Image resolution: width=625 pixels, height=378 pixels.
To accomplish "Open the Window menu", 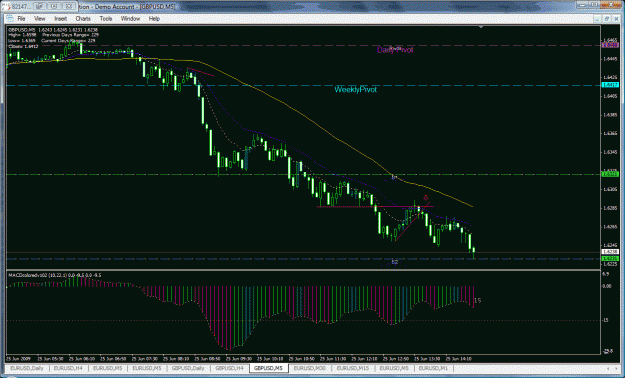I will point(130,19).
